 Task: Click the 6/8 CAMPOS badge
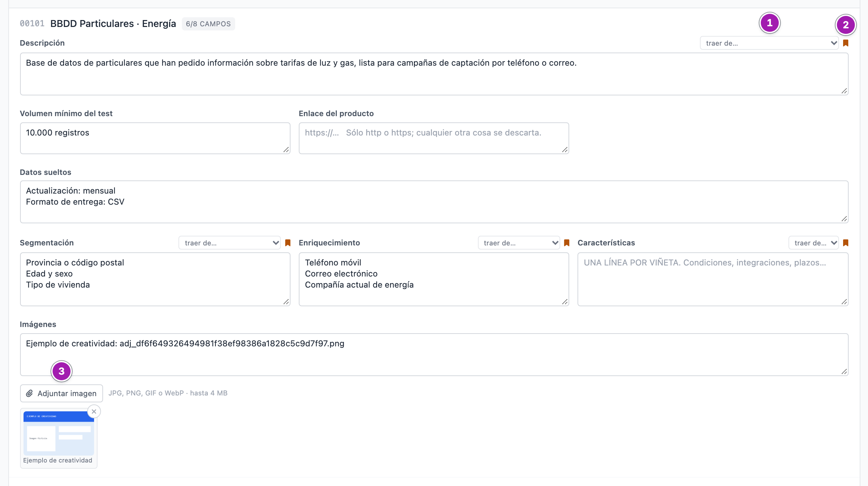pos(208,24)
